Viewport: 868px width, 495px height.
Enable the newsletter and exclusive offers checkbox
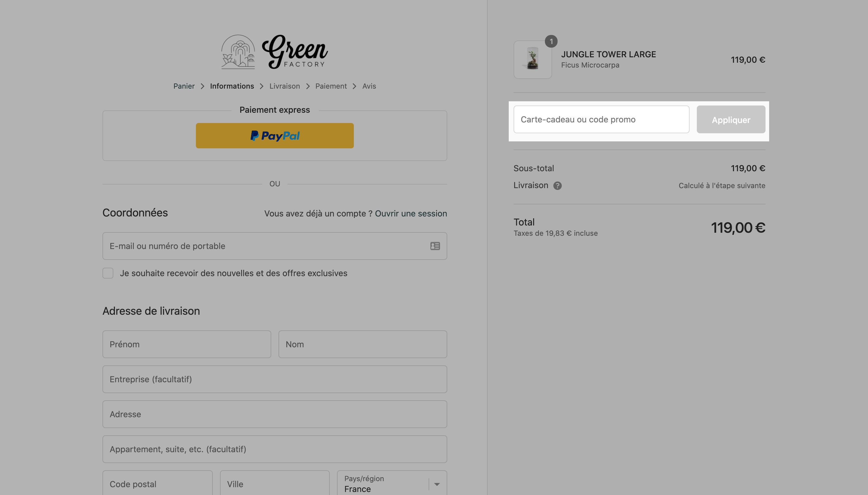(x=108, y=273)
